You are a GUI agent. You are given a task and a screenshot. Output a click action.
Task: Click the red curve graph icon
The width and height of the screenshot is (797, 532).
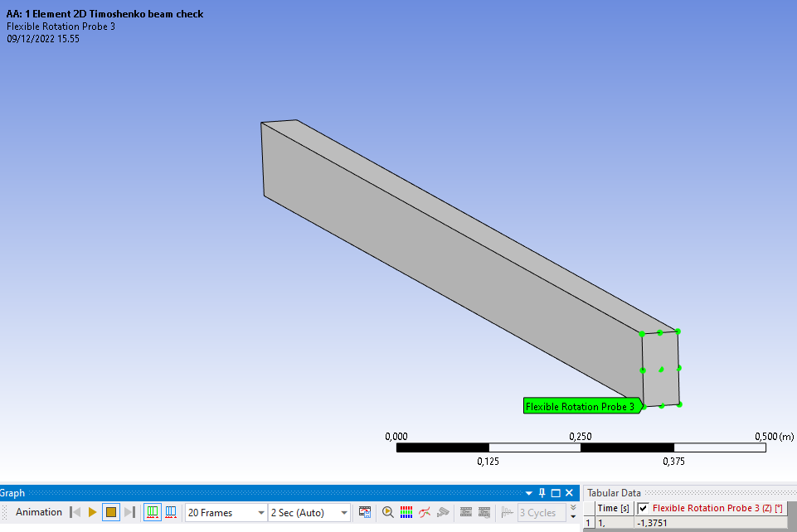425,512
